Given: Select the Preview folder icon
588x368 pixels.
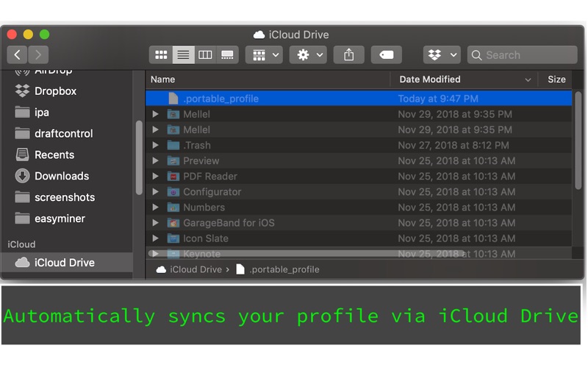Looking at the screenshot, I should [173, 160].
